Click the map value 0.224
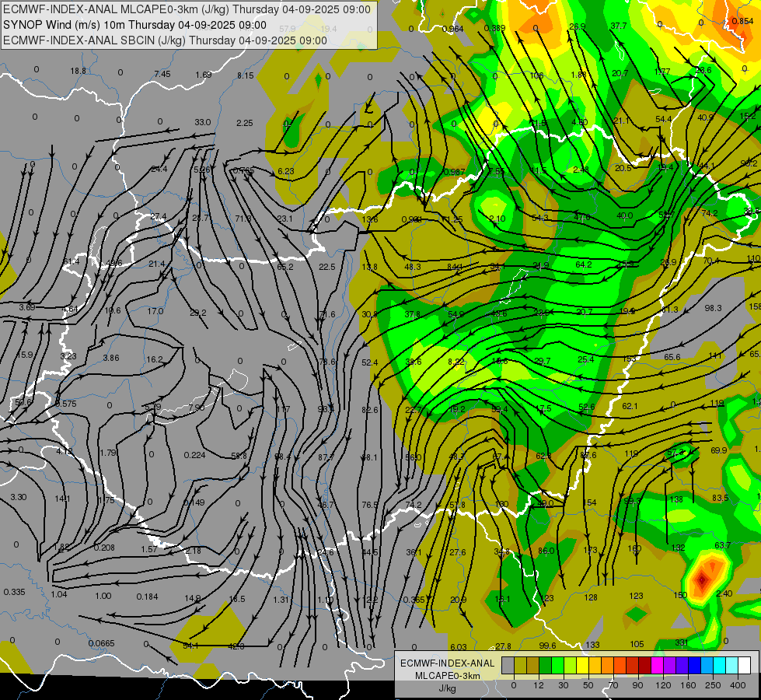This screenshot has width=761, height=700. coord(194,456)
